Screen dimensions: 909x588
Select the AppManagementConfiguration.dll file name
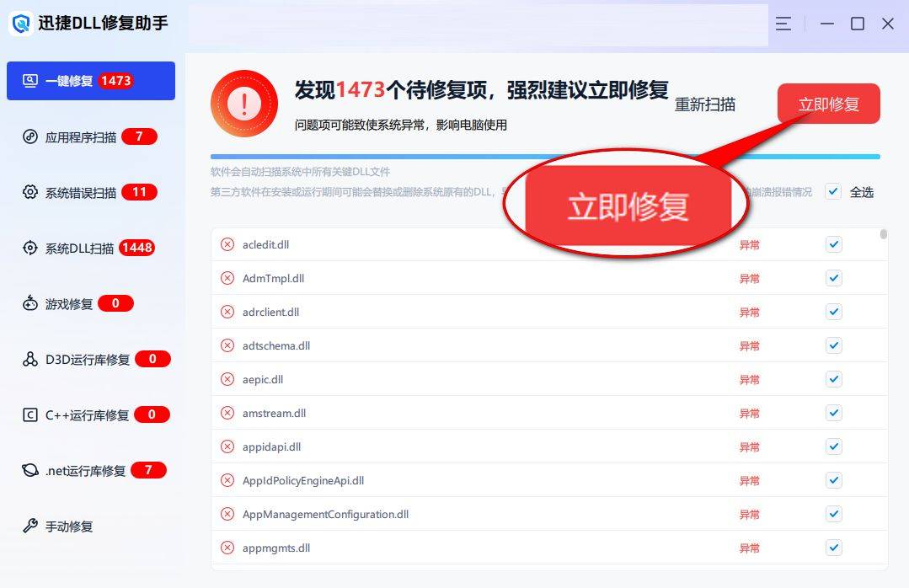(325, 514)
